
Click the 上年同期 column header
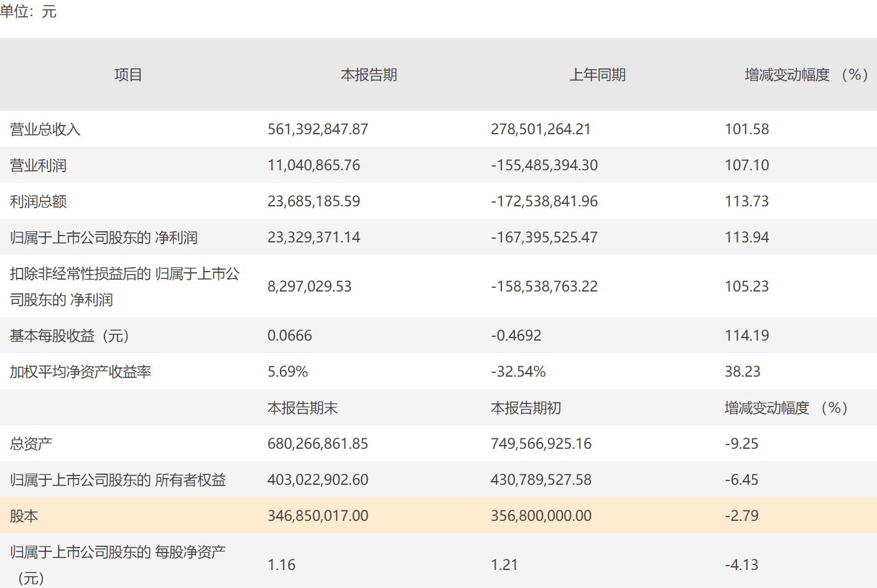[598, 75]
